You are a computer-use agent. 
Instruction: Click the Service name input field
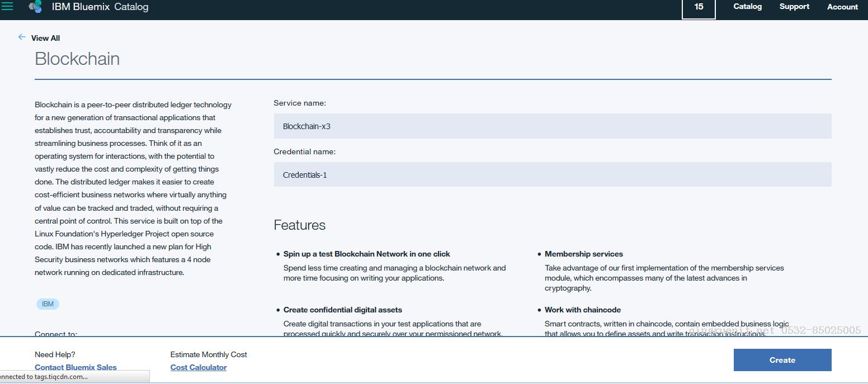coord(552,126)
